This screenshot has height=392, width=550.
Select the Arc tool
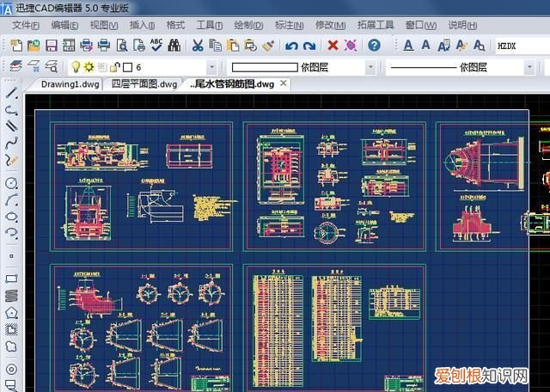[11, 199]
